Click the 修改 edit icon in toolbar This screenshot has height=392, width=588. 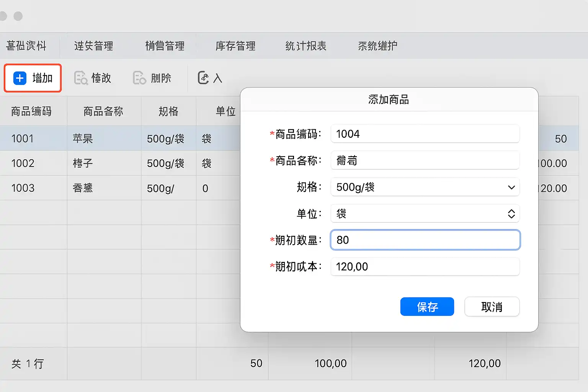81,78
